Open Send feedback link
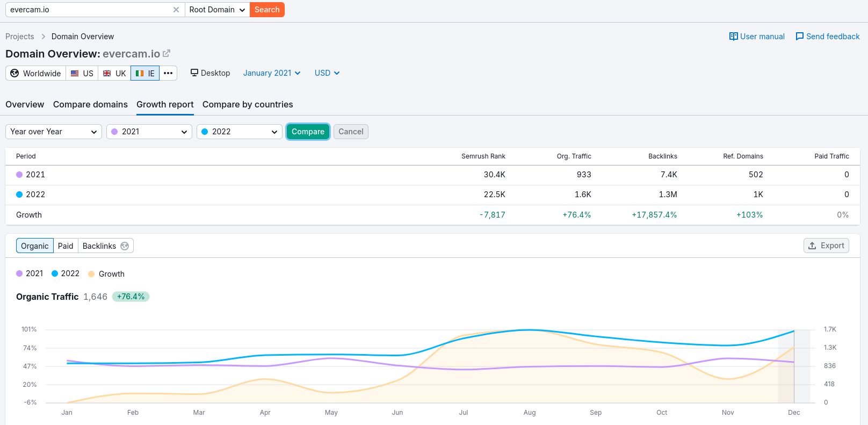 coord(828,37)
